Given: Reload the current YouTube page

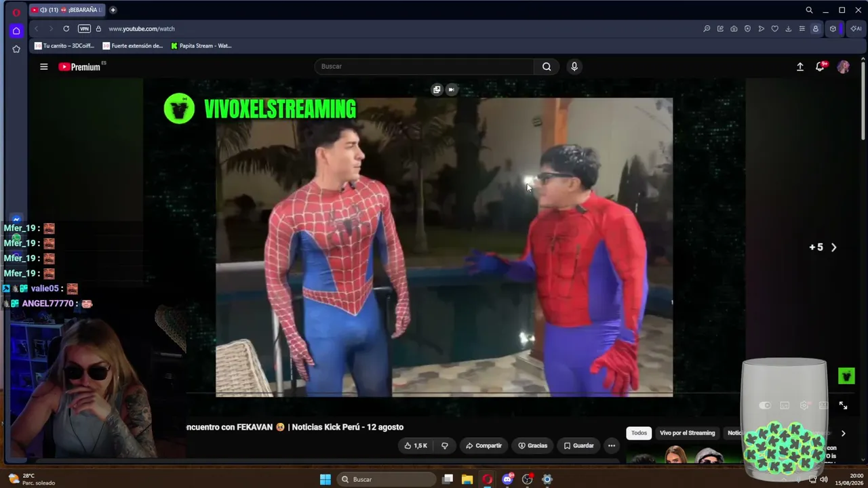Looking at the screenshot, I should [66, 28].
